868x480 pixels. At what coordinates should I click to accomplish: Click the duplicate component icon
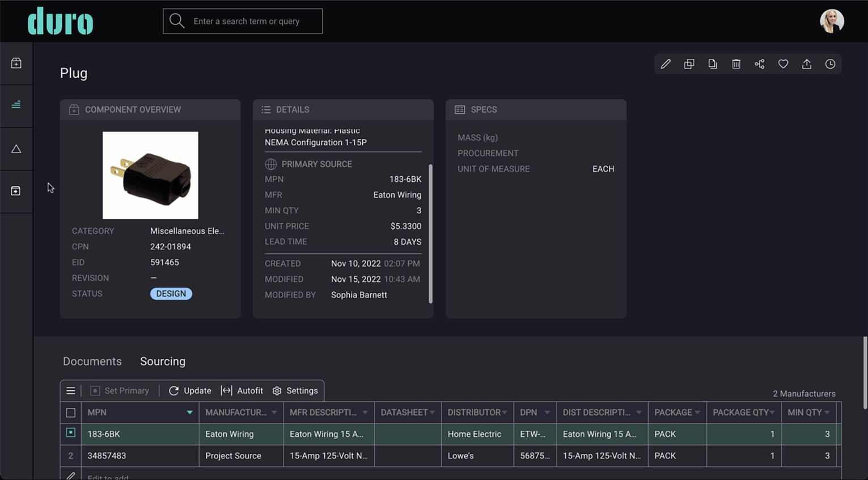689,64
